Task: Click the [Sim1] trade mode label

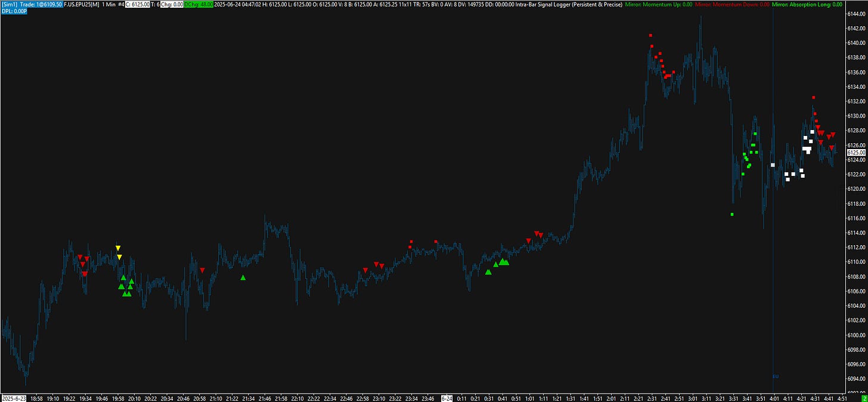Action: coord(9,4)
